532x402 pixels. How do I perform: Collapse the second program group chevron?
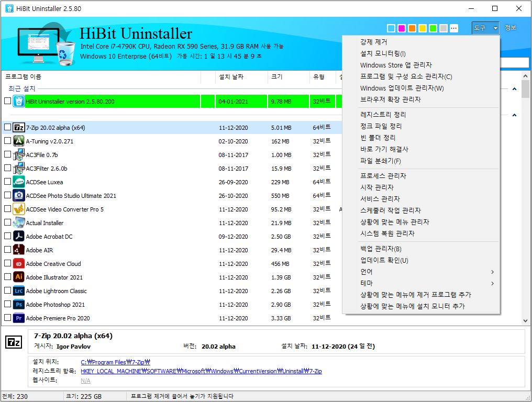pyautogui.click(x=514, y=115)
